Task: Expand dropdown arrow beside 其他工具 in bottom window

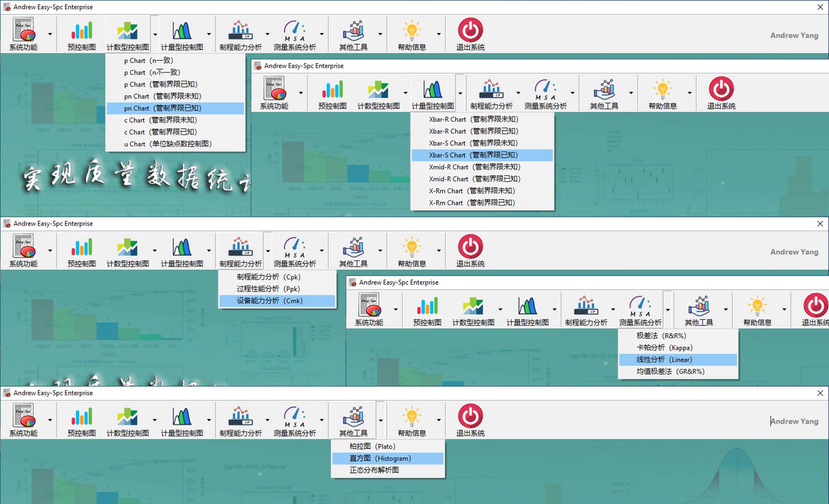Action: (x=381, y=420)
